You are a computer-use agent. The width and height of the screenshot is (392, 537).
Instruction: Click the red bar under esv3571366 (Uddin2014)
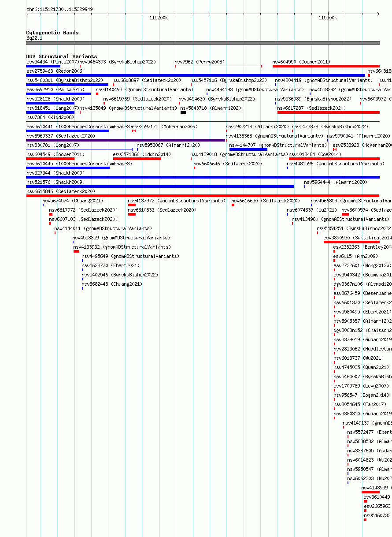(137, 159)
